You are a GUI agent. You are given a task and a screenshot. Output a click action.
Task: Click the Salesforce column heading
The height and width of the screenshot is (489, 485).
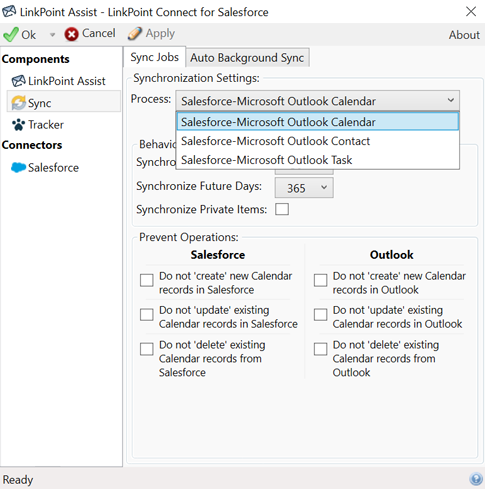218,255
